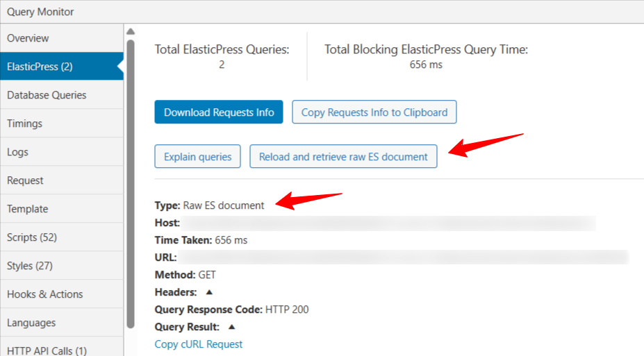
Task: Select the ElasticPress (2) menu item
Action: tap(40, 67)
